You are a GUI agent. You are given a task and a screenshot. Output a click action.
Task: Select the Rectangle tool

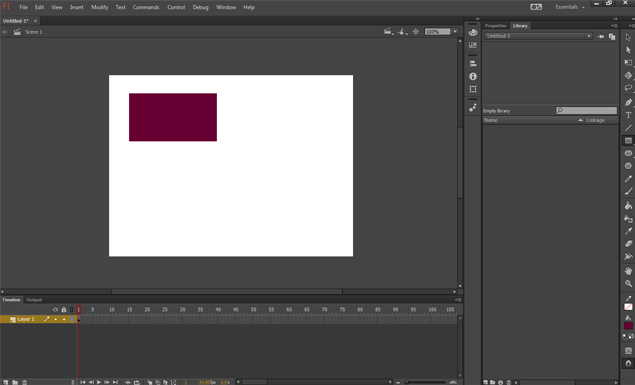coord(628,140)
